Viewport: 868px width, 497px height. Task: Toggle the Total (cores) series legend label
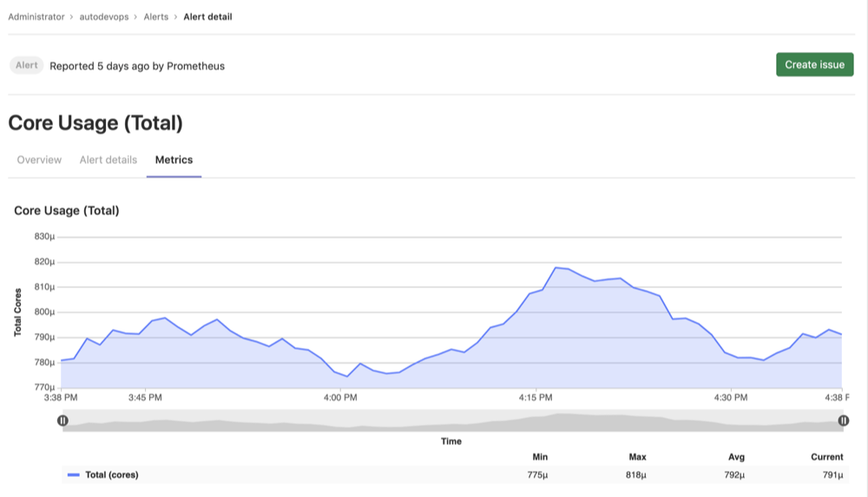click(x=111, y=475)
